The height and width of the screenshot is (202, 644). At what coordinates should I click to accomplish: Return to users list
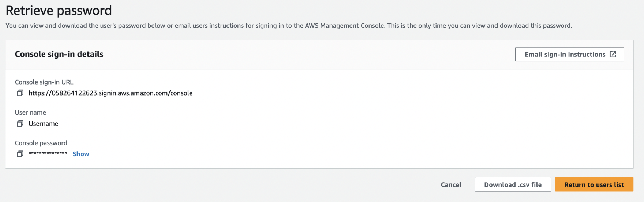[x=594, y=184]
